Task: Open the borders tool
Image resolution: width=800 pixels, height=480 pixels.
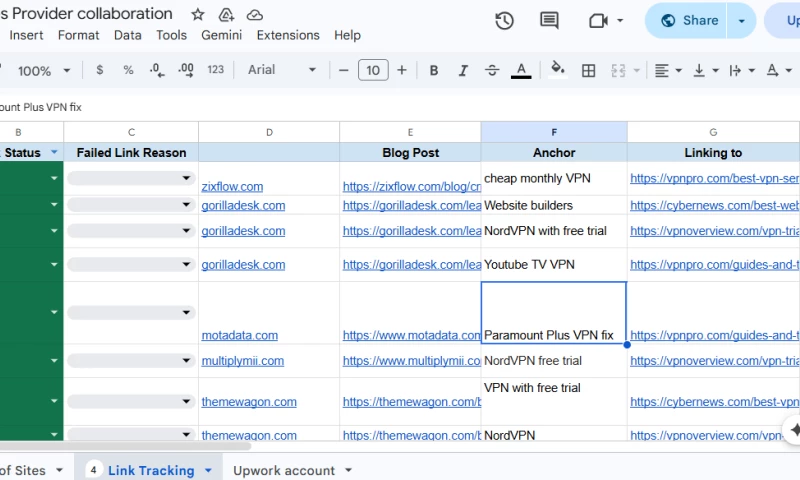Action: (588, 70)
